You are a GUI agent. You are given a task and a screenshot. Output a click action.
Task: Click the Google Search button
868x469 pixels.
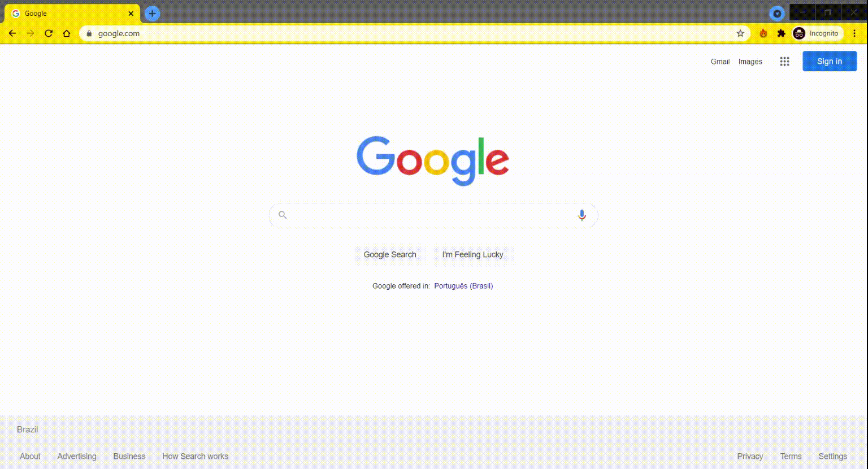pyautogui.click(x=390, y=255)
